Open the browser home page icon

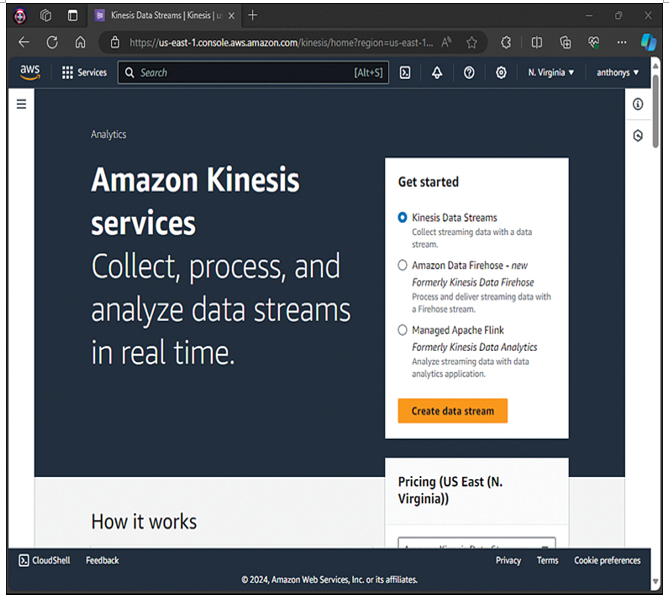pyautogui.click(x=80, y=42)
